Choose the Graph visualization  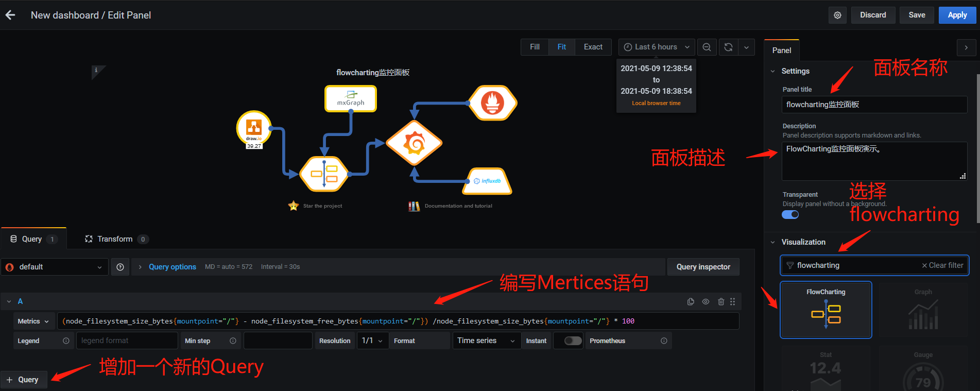(x=923, y=310)
